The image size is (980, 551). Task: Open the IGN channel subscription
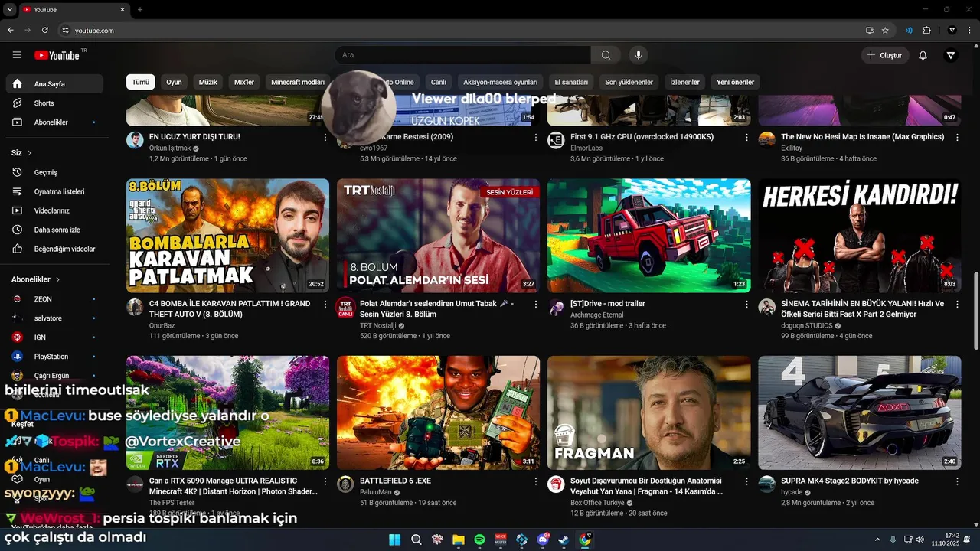pos(54,337)
